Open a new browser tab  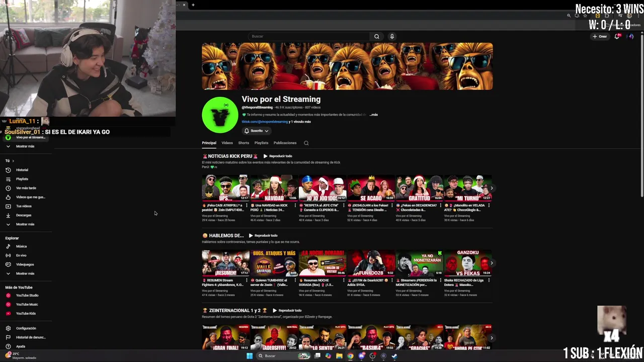[193, 5]
